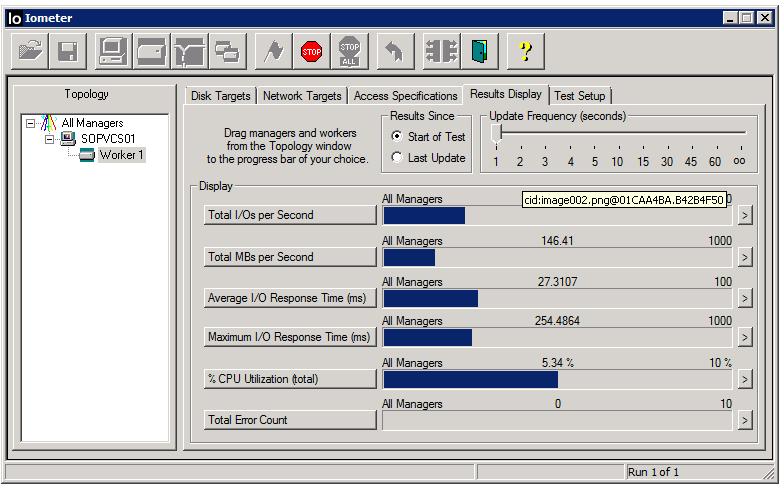The width and height of the screenshot is (781, 488).
Task: Click the Update Frequency slider thumb
Action: [496, 133]
